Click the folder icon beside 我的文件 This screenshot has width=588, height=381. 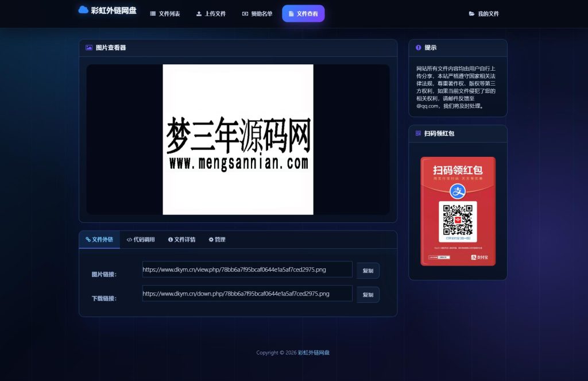coord(472,14)
